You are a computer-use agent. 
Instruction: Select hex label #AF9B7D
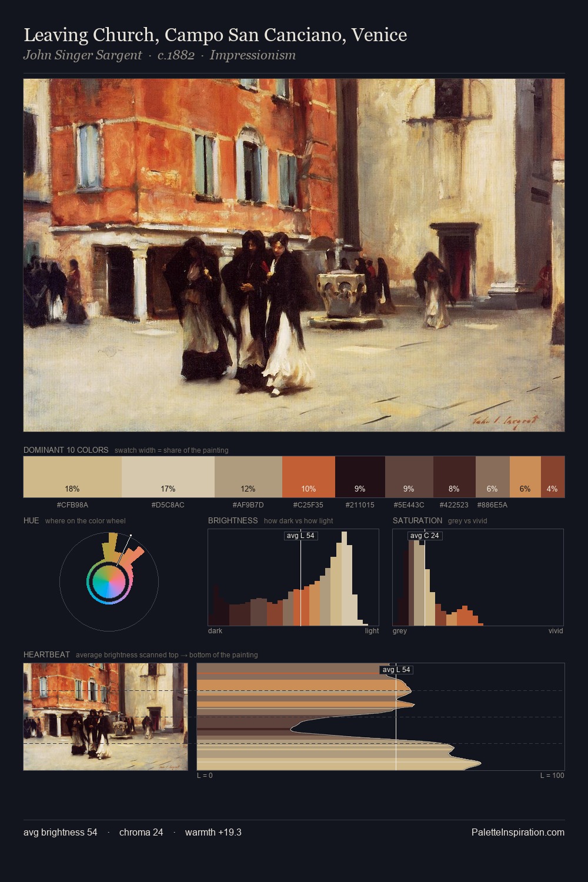coord(248,505)
